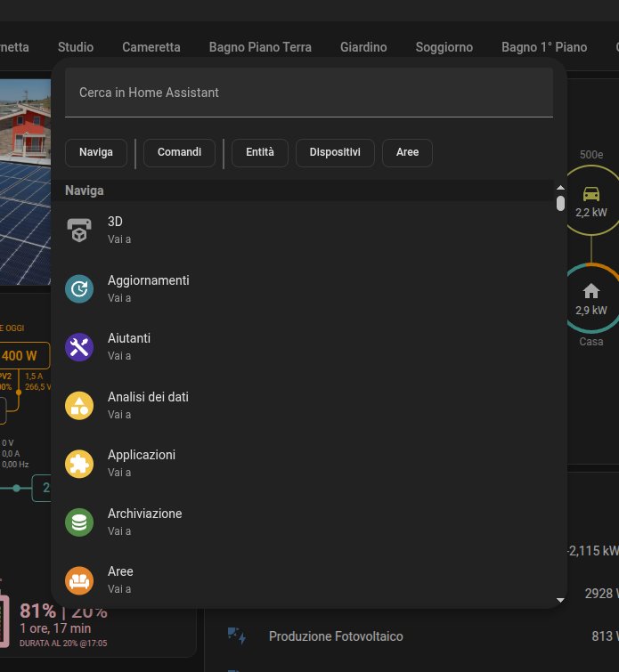Open the Cameretta tab
The width and height of the screenshot is (619, 672).
151,47
